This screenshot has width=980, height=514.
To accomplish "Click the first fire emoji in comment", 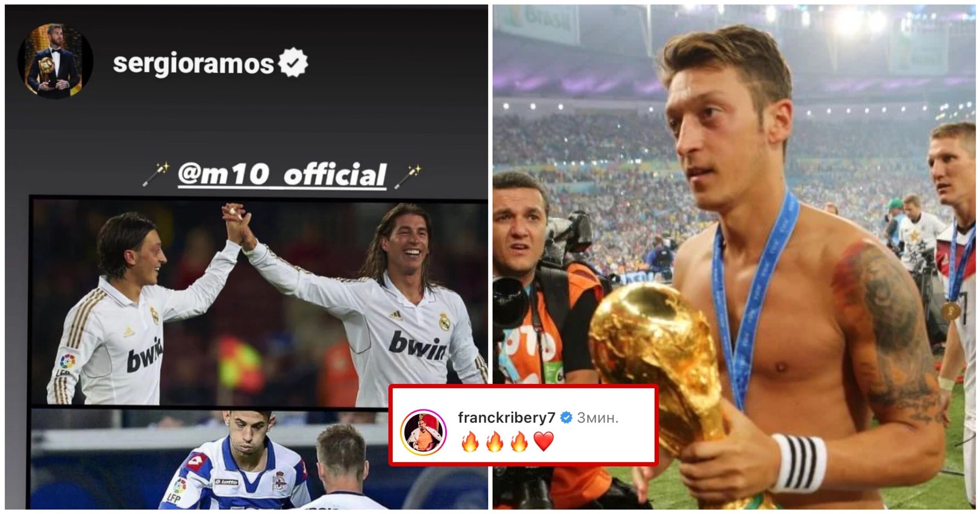I will (470, 441).
